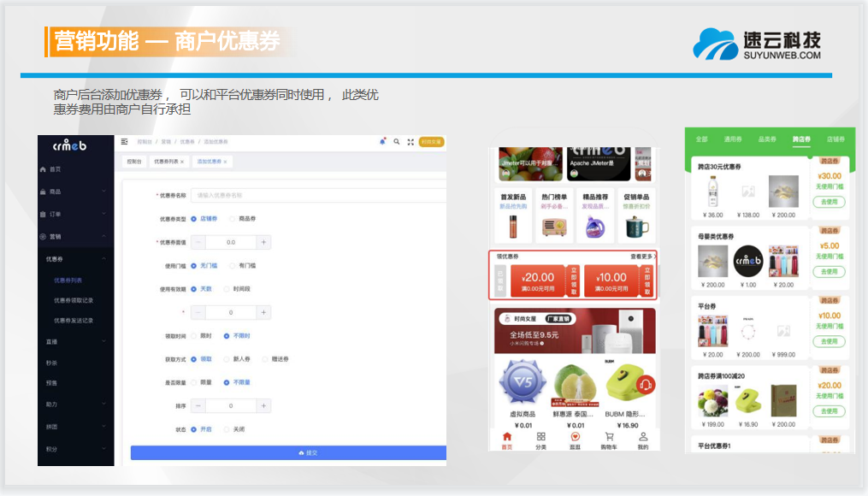
Task: Click the blue 提交 submit button
Action: (x=288, y=452)
